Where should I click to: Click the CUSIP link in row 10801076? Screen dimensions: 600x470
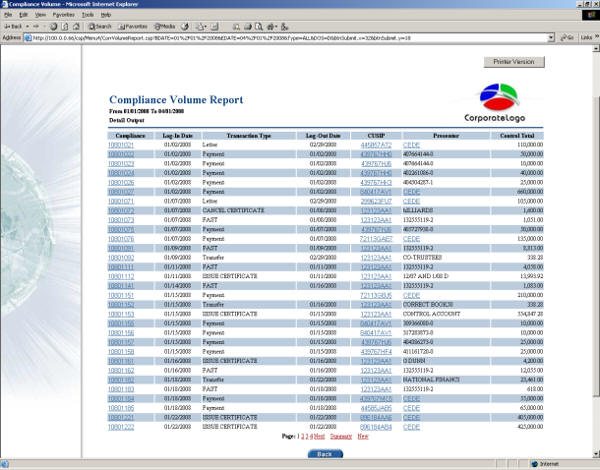(376, 239)
